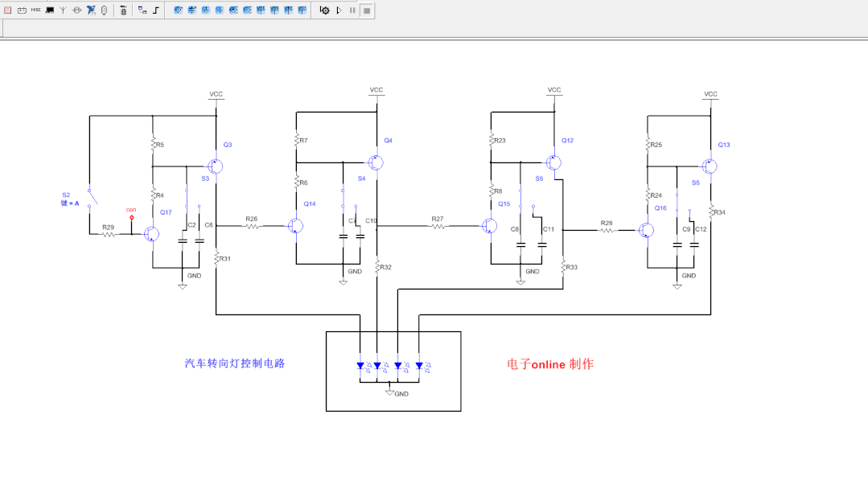The image size is (868, 480).
Task: Click the electromechanical motor components icon
Action: [76, 10]
